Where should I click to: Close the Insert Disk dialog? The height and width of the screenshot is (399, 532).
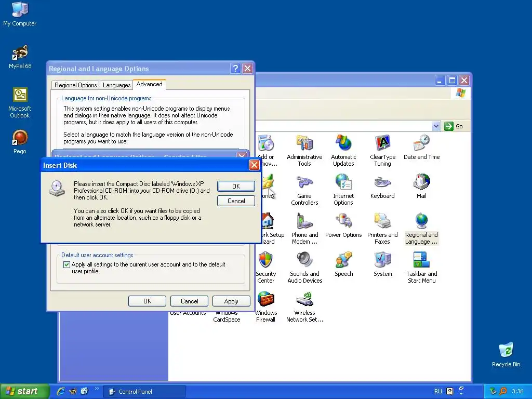pyautogui.click(x=254, y=165)
